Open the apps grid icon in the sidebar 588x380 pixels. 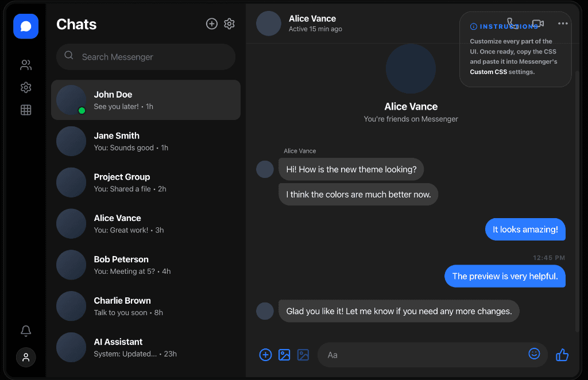point(25,110)
